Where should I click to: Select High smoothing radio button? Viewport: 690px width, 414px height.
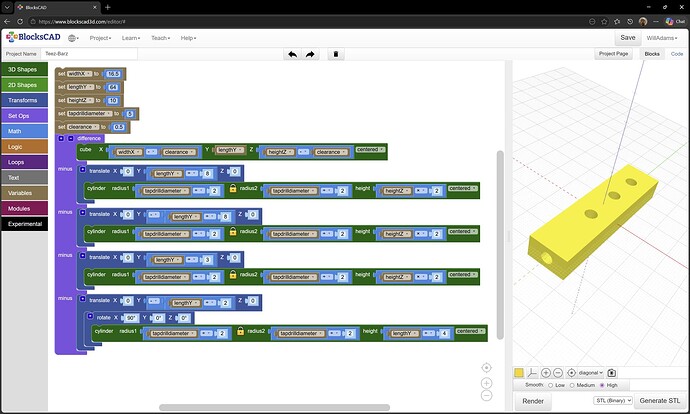click(602, 385)
